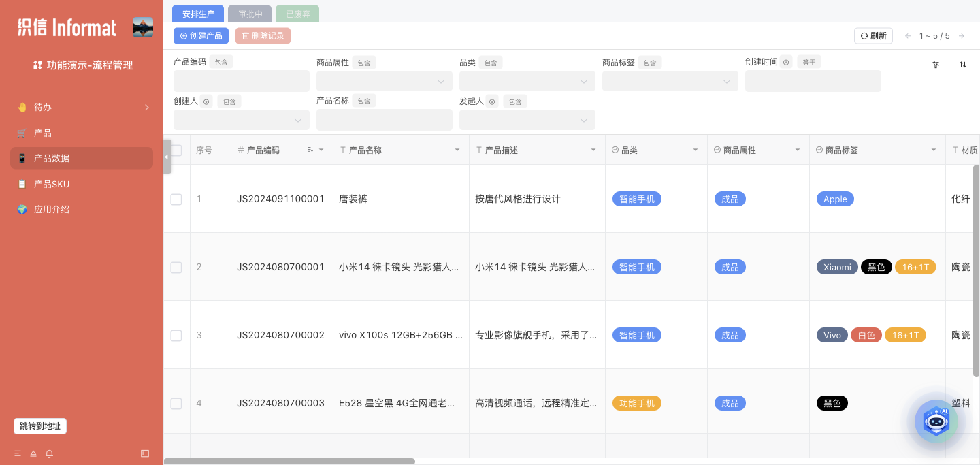Check the row JS2024080700001
The image size is (980, 465).
[176, 268]
